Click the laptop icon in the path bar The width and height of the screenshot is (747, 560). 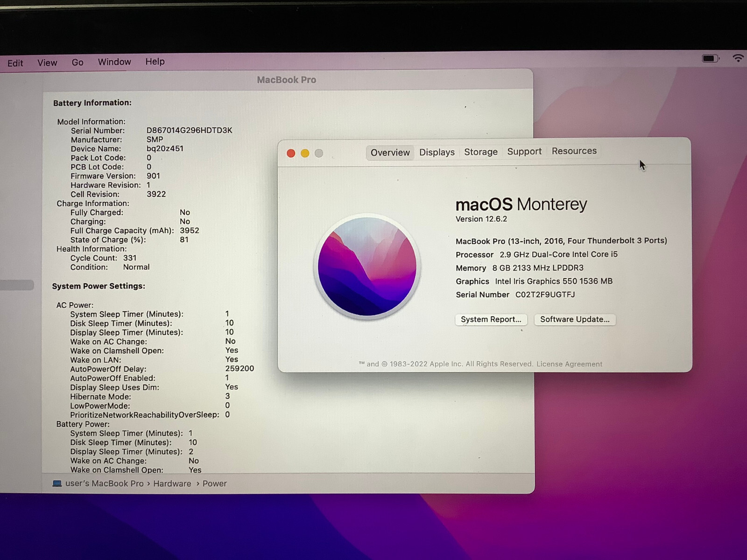tap(57, 483)
